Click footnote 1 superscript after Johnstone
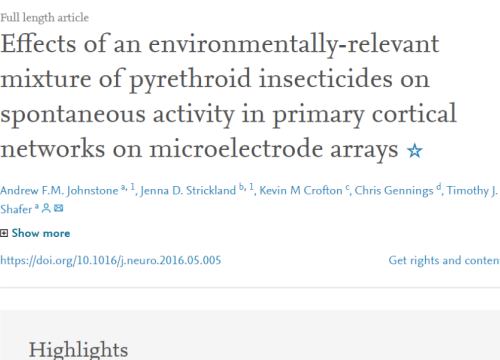This screenshot has height=360, width=500. [x=132, y=187]
